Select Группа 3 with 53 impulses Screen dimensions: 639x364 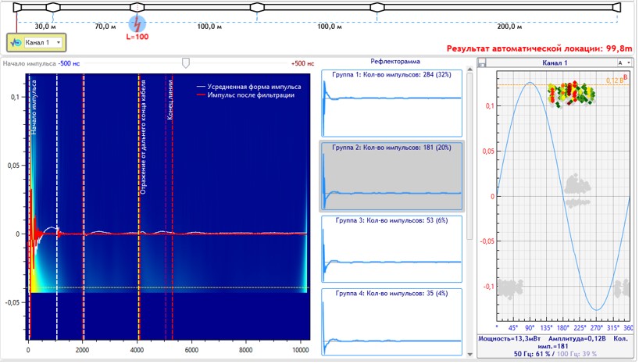(391, 250)
